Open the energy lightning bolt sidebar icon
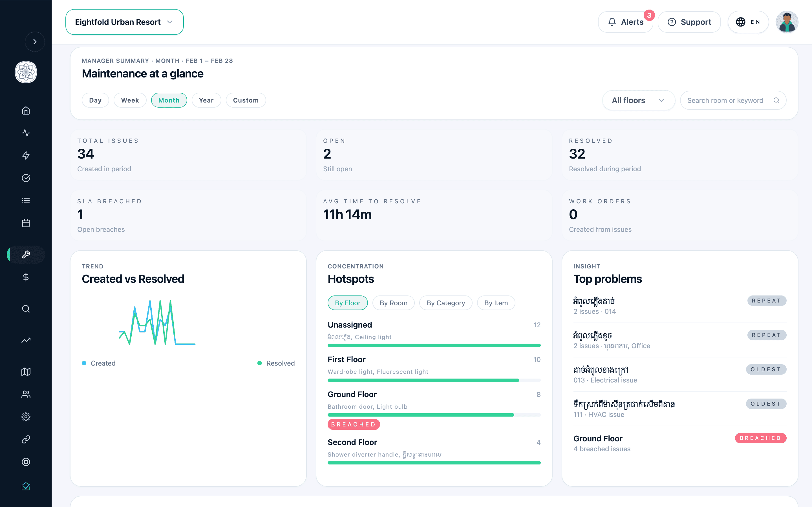 pos(26,155)
